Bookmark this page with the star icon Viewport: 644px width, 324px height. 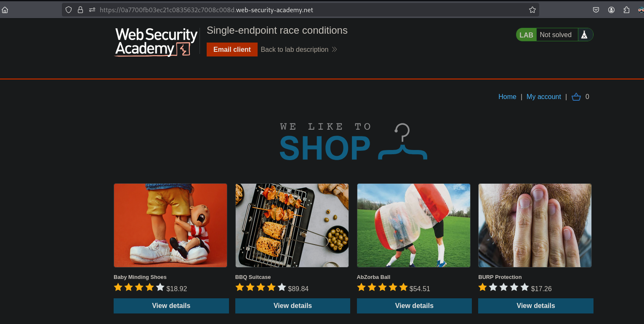[x=532, y=10]
